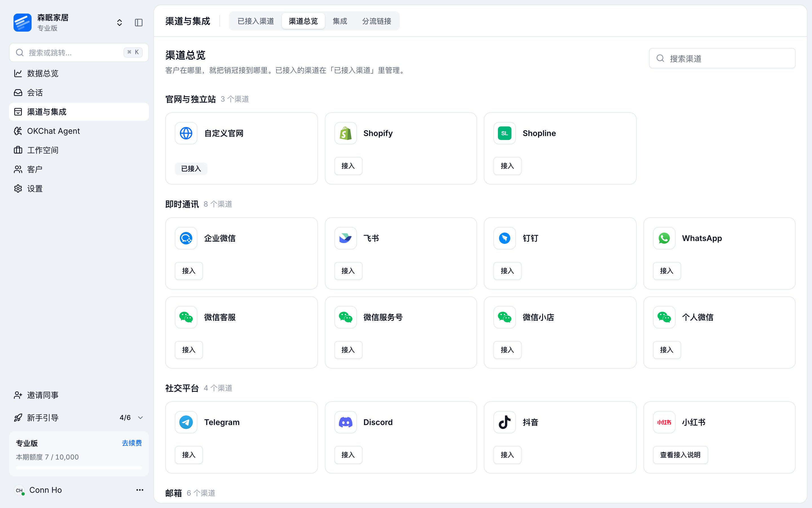The image size is (812, 508).
Task: Focus the 搜索渠道 search field
Action: pyautogui.click(x=722, y=58)
